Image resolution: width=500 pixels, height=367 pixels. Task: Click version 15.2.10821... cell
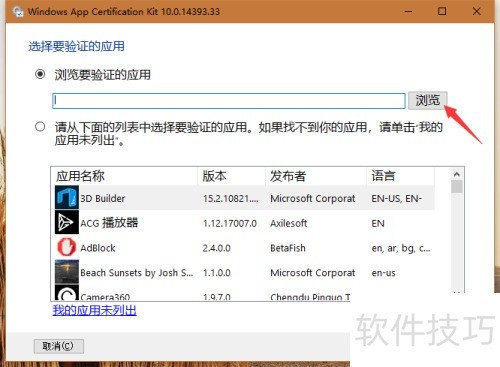pos(231,198)
